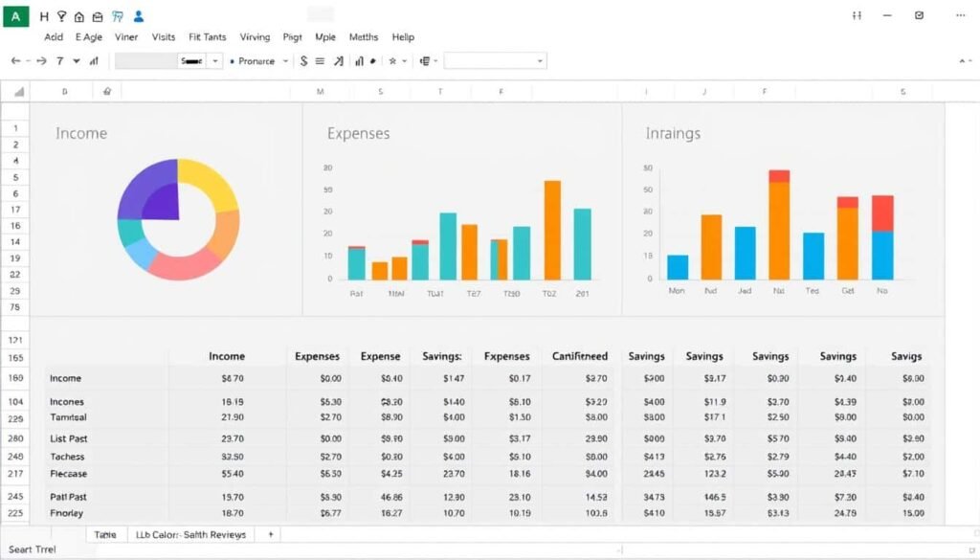Switch to the LLb Calorr Salth Reviews sheet tab
980x560 pixels.
click(x=190, y=534)
